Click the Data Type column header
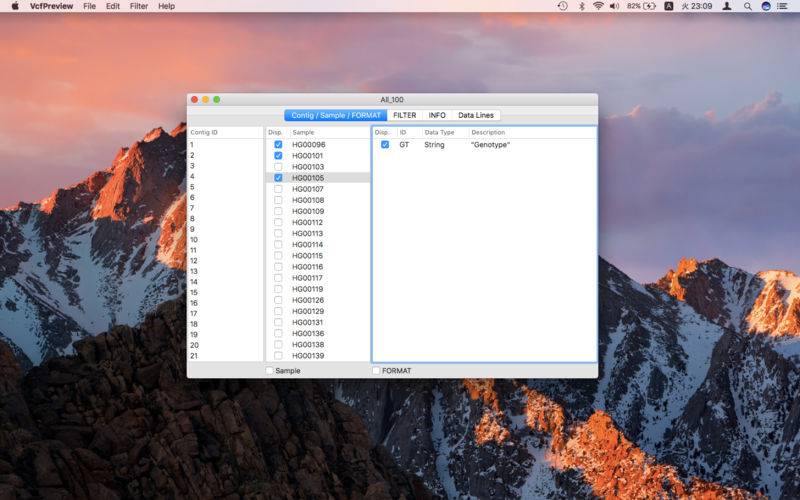Viewport: 800px width, 500px height. pos(439,132)
